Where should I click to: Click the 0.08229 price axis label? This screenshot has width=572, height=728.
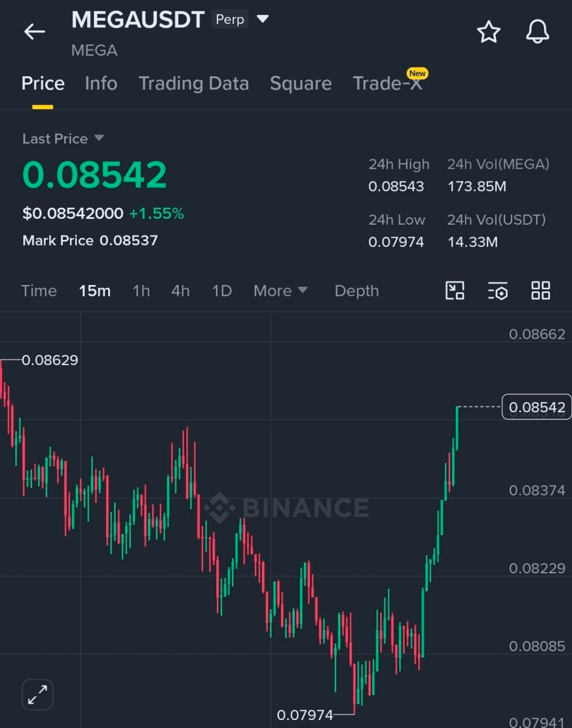click(x=537, y=568)
